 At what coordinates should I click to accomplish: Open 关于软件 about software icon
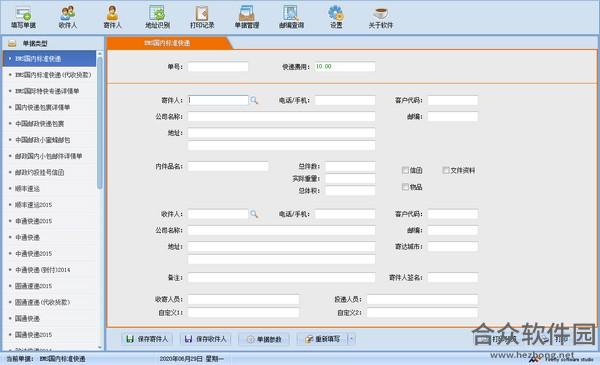tap(381, 18)
